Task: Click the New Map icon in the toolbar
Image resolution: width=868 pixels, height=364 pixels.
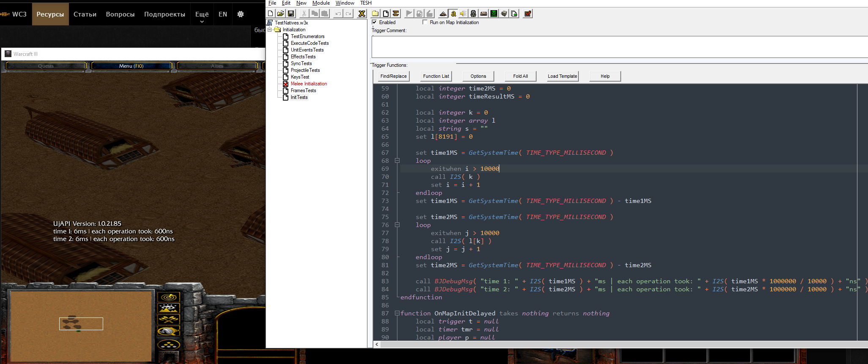Action: click(x=271, y=14)
